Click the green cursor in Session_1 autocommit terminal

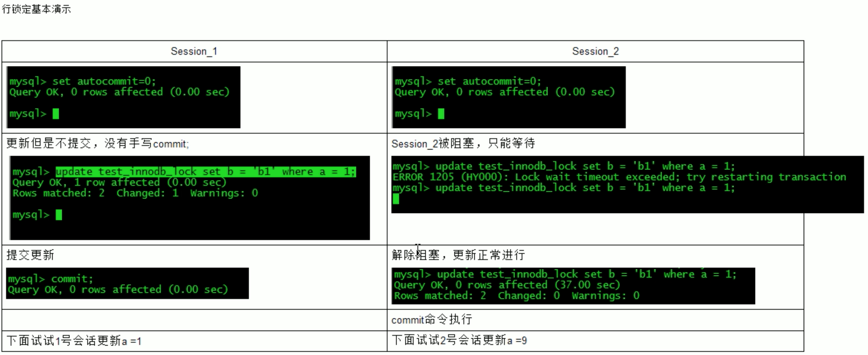pos(56,114)
